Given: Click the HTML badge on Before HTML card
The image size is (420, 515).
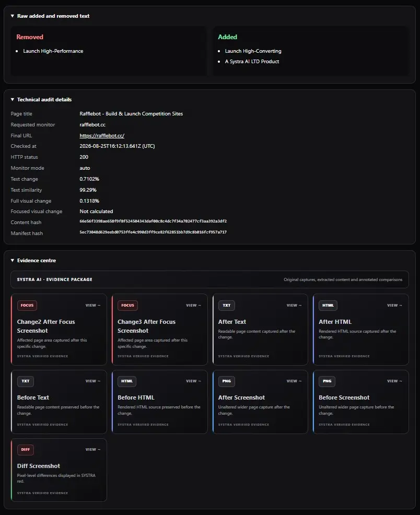Looking at the screenshot, I should coord(127,381).
